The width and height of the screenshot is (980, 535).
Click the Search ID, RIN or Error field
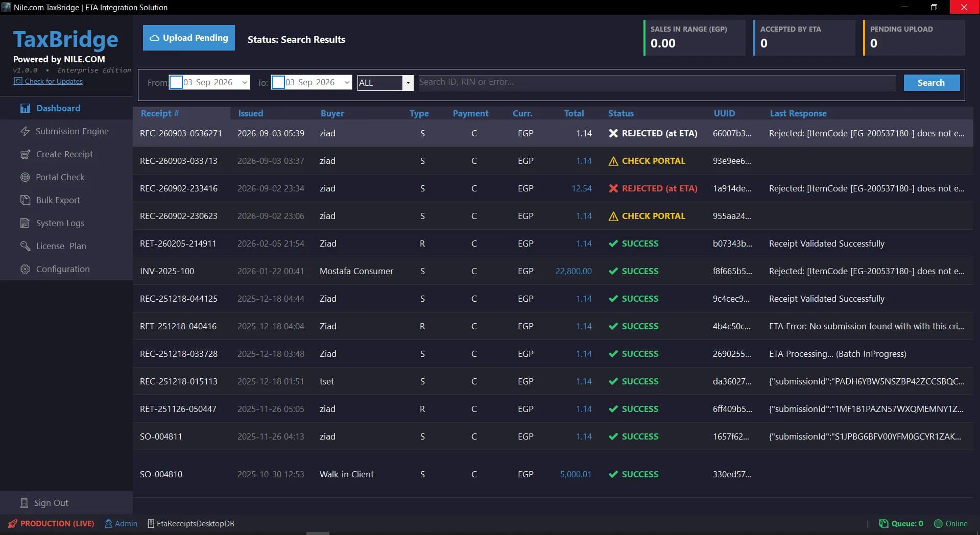[657, 82]
